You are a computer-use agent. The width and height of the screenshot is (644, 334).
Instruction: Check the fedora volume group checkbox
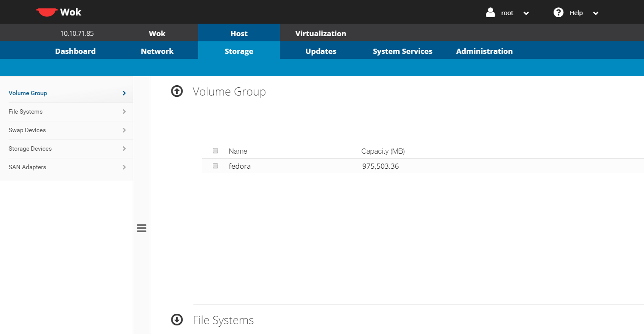(x=215, y=166)
